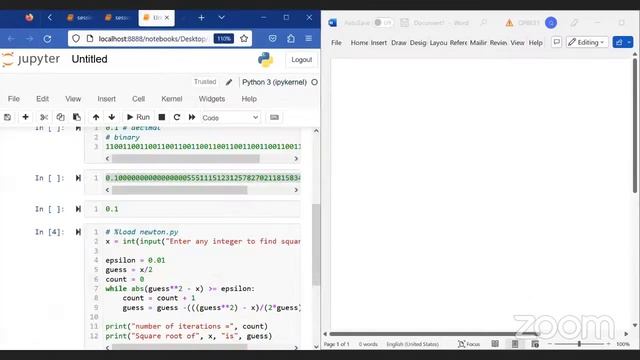Toggle AutoSave switch in Word
The image size is (640, 360).
383,23
